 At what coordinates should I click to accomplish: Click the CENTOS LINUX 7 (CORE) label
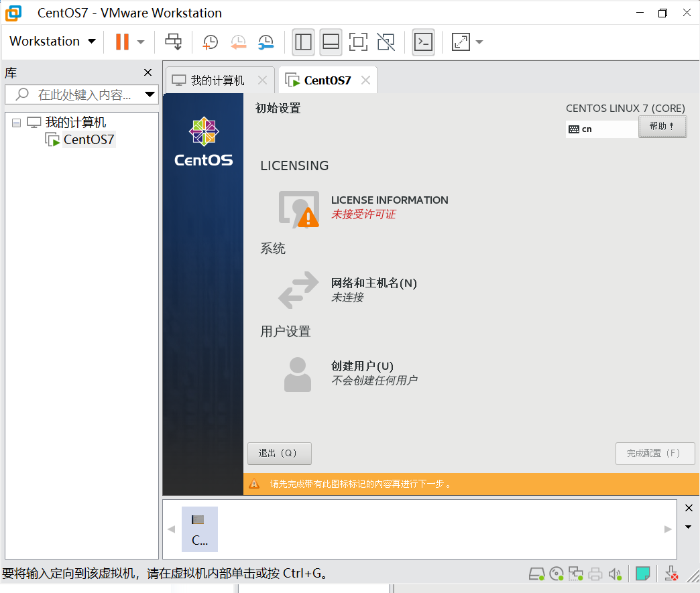pyautogui.click(x=626, y=109)
